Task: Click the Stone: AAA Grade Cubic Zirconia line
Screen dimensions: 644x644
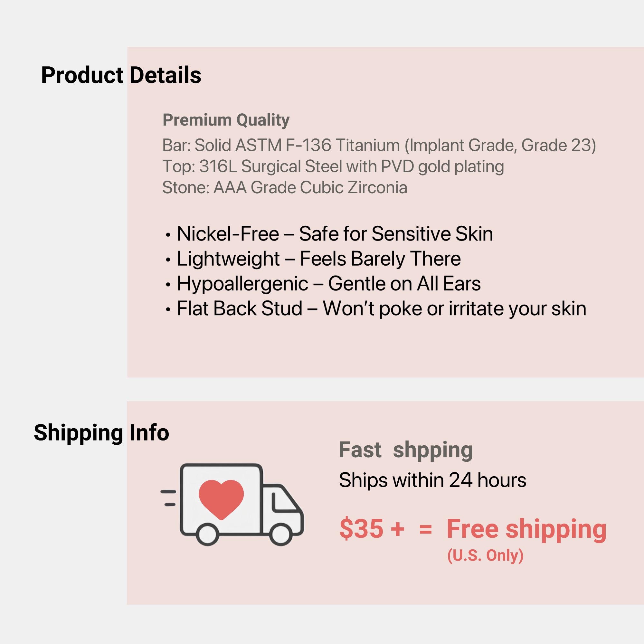Action: coord(285,187)
